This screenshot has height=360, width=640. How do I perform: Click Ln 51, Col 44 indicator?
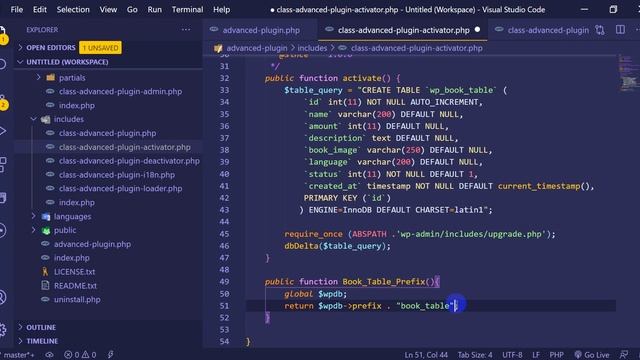pyautogui.click(x=426, y=355)
